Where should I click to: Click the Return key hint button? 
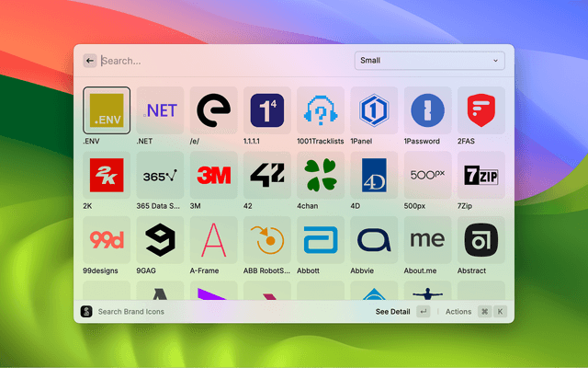423,311
